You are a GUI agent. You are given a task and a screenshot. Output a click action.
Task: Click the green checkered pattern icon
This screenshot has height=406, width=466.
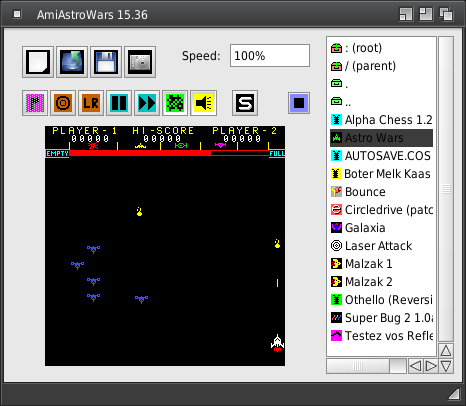[175, 103]
